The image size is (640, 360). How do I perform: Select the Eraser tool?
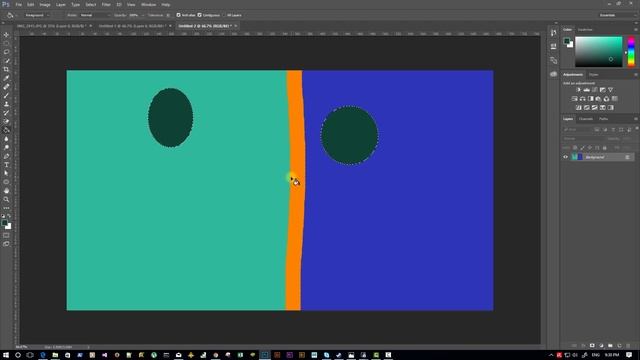coord(6,121)
